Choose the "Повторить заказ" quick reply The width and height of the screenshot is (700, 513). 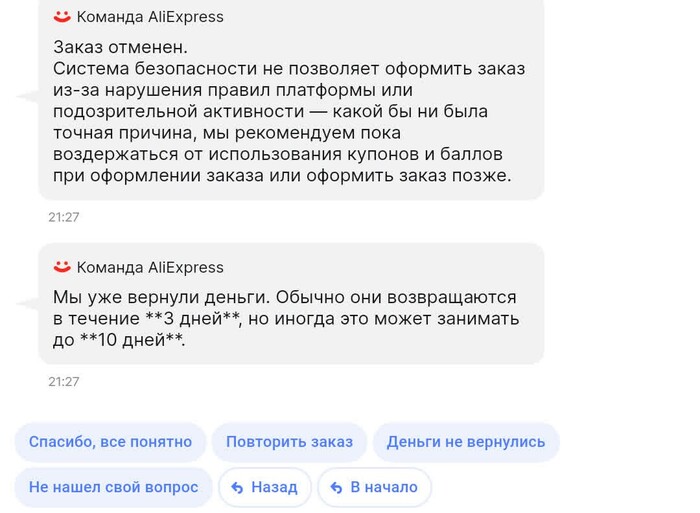point(289,442)
